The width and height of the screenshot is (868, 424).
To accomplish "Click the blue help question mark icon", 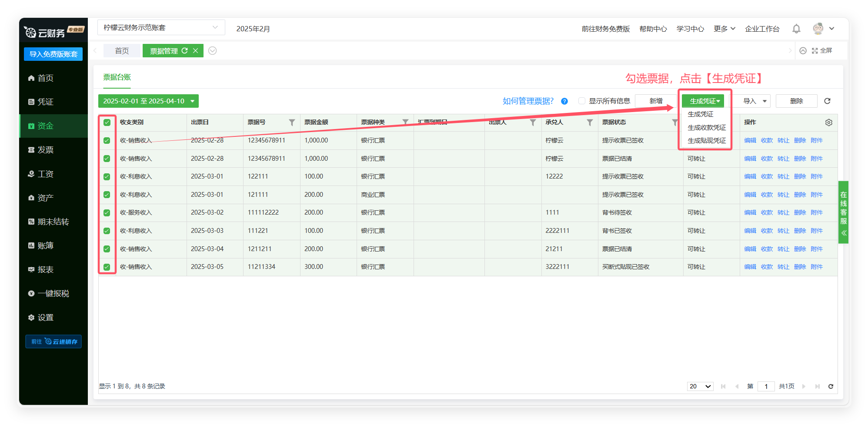I will [564, 101].
